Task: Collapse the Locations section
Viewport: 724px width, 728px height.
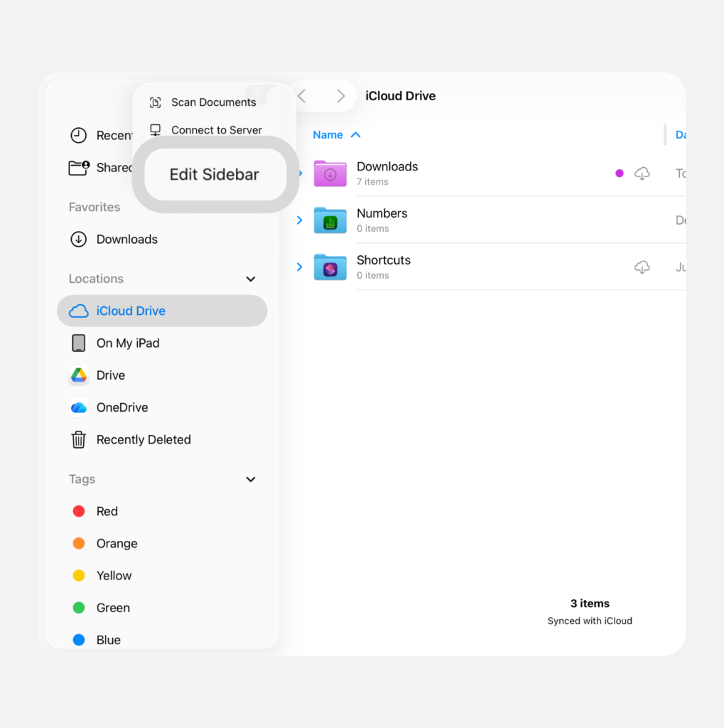Action: (x=250, y=279)
